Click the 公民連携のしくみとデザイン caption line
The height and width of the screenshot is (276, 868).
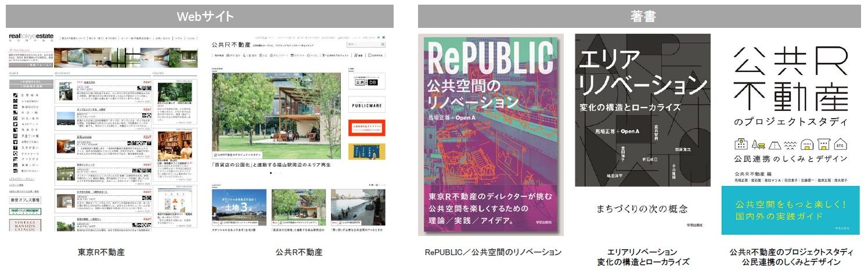791,262
